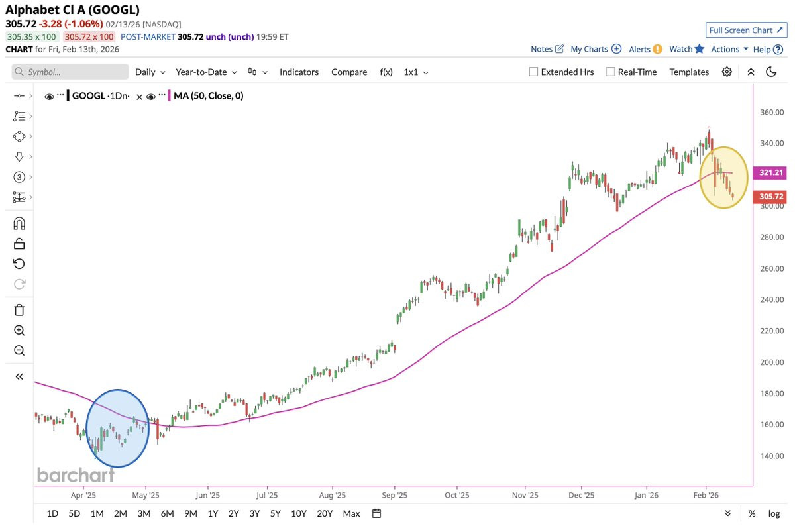This screenshot has height=532, width=795.
Task: Zoom out of the chart
Action: pos(19,350)
